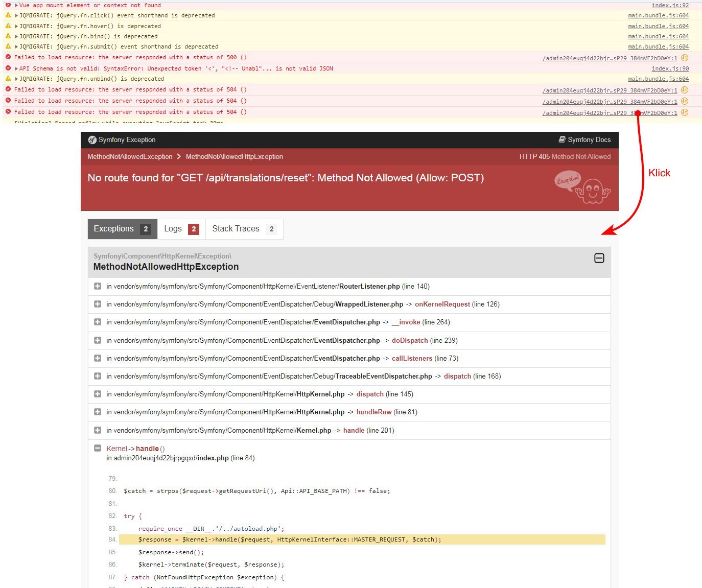Collapse the MethodNotAllowedHttpException trace block

pyautogui.click(x=599, y=258)
